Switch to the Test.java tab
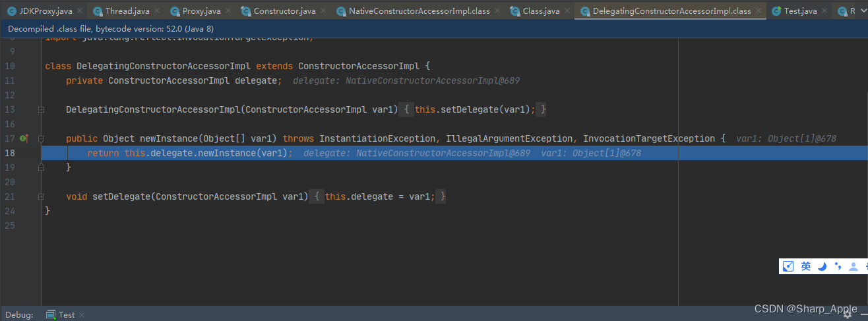The image size is (868, 321). click(x=800, y=11)
